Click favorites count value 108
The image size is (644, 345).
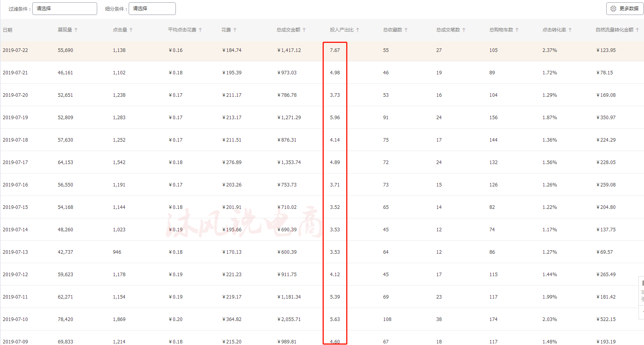(x=387, y=319)
